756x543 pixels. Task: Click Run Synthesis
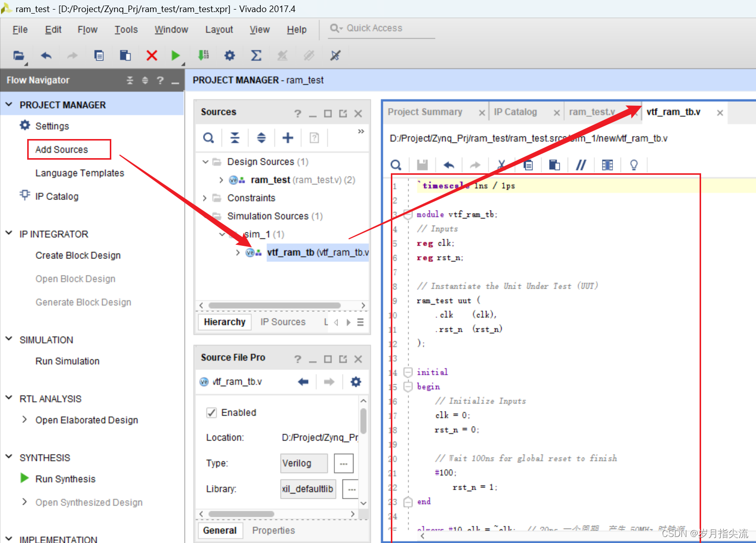(65, 479)
